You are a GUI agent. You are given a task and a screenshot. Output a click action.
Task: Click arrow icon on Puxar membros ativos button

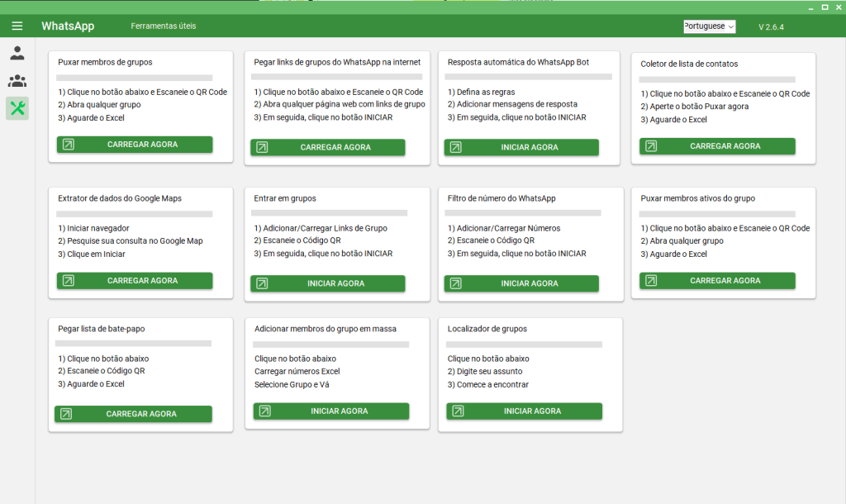coord(651,281)
